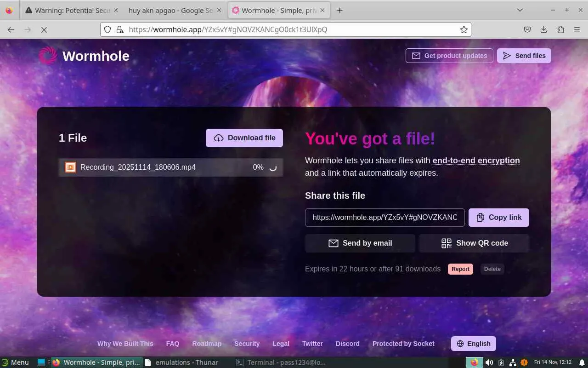This screenshot has height=368, width=588.
Task: Open the Protected by Socket link
Action: click(403, 344)
